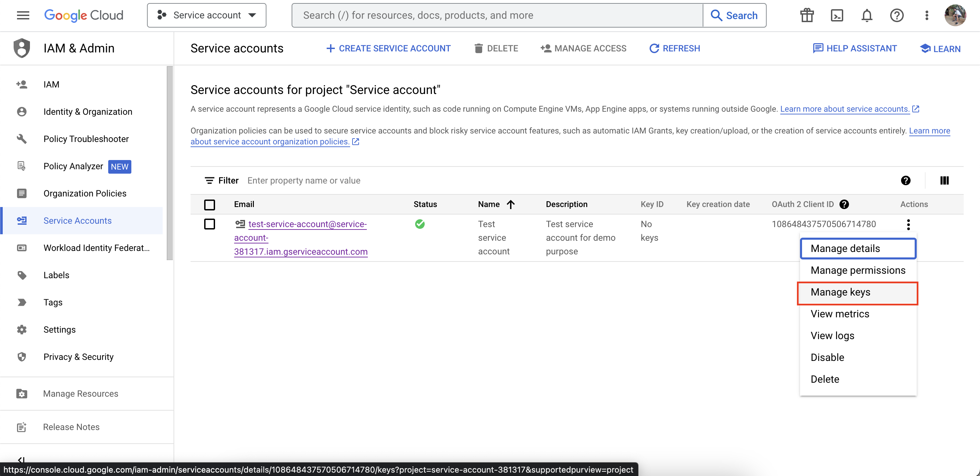Open Tags in the sidebar
Screen dimensions: 980x476
point(82,302)
